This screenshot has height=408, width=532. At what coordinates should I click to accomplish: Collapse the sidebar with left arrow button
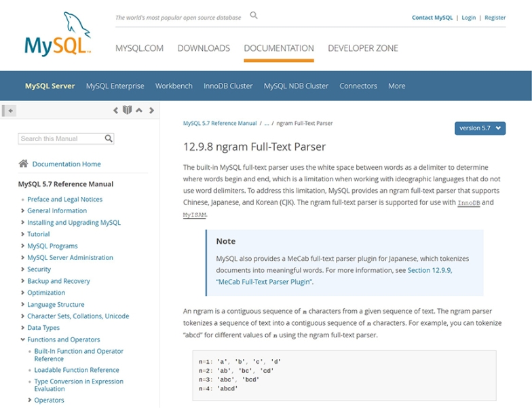point(10,110)
